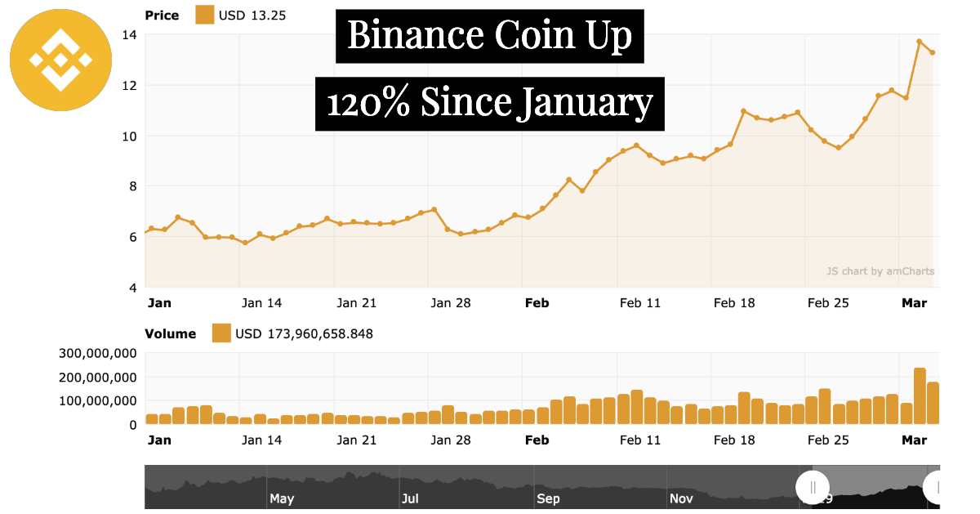Select the last data point on price line

pos(933,52)
